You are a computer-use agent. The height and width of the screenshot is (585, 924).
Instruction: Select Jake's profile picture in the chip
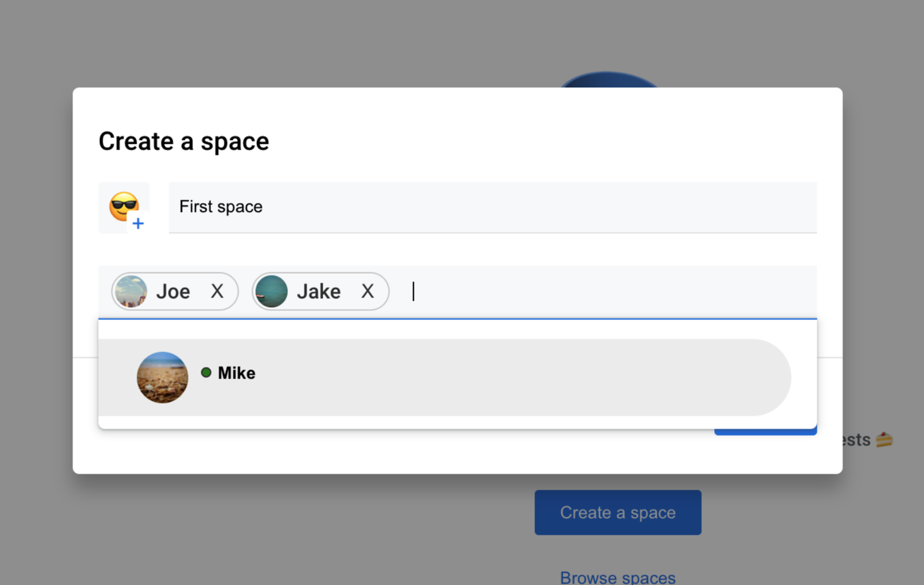tap(271, 291)
